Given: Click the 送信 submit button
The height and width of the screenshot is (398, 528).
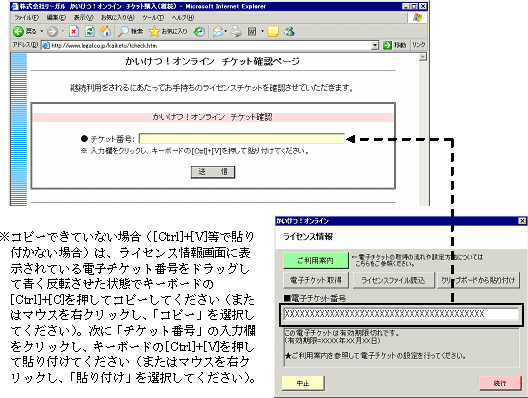Looking at the screenshot, I should click(213, 172).
